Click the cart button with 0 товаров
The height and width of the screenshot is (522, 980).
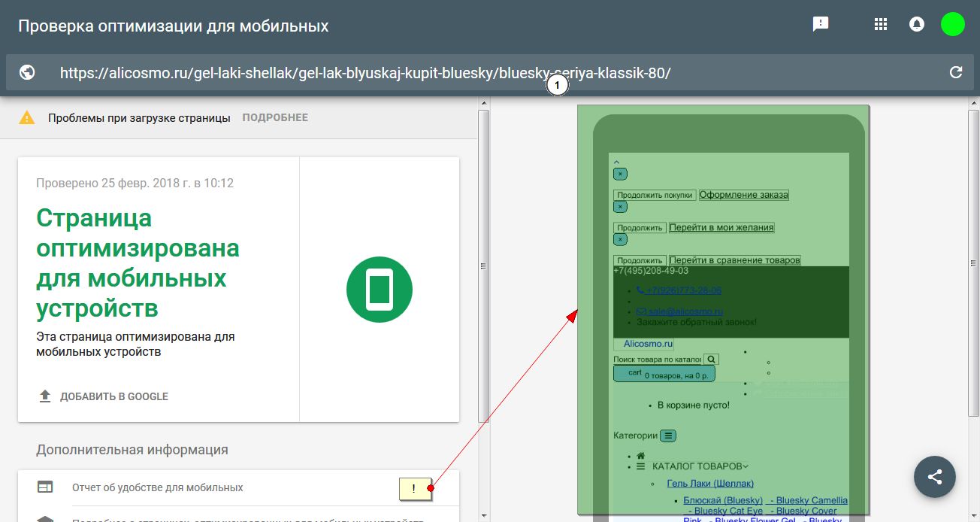point(664,373)
